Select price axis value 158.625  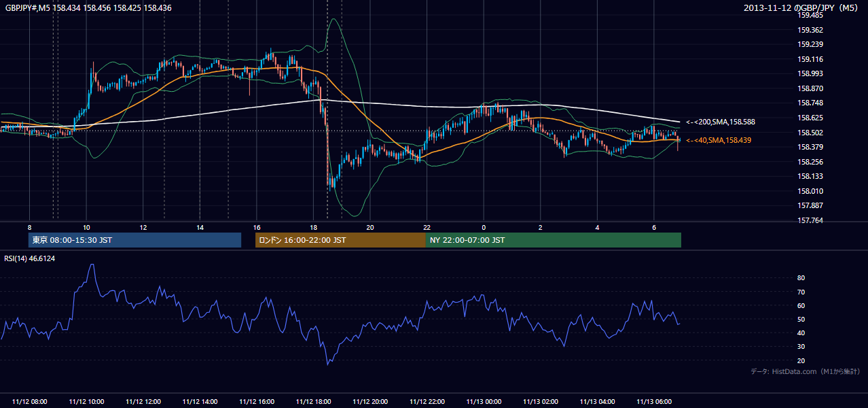point(810,118)
